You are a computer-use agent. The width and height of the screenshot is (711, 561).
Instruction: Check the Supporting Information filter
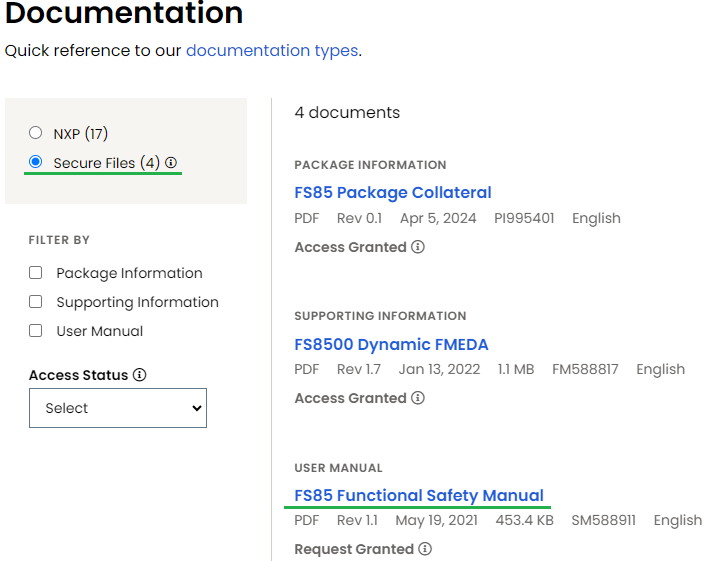(x=36, y=302)
